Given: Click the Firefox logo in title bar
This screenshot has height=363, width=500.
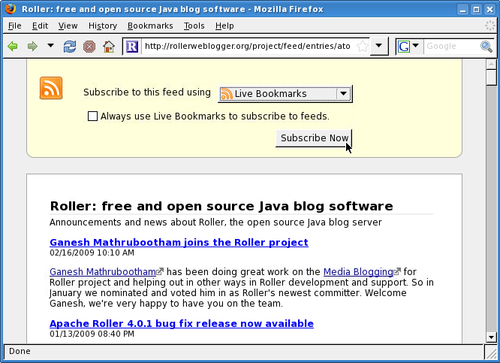Looking at the screenshot, I should click(x=10, y=9).
